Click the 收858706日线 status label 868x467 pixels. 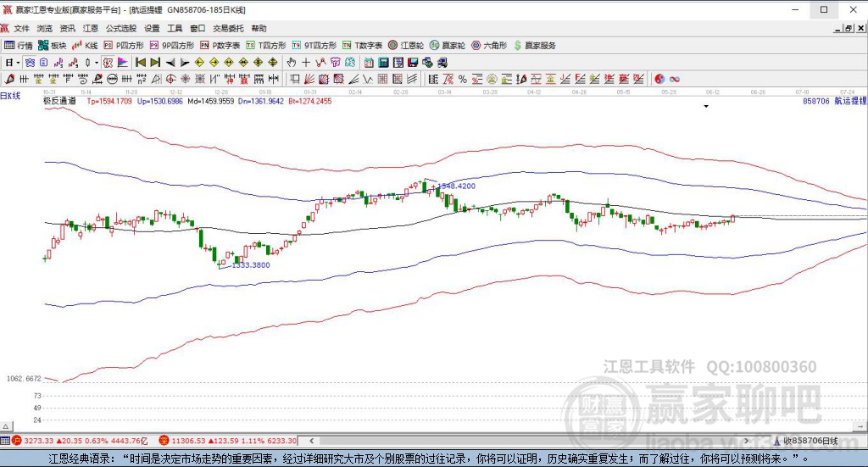coord(810,441)
